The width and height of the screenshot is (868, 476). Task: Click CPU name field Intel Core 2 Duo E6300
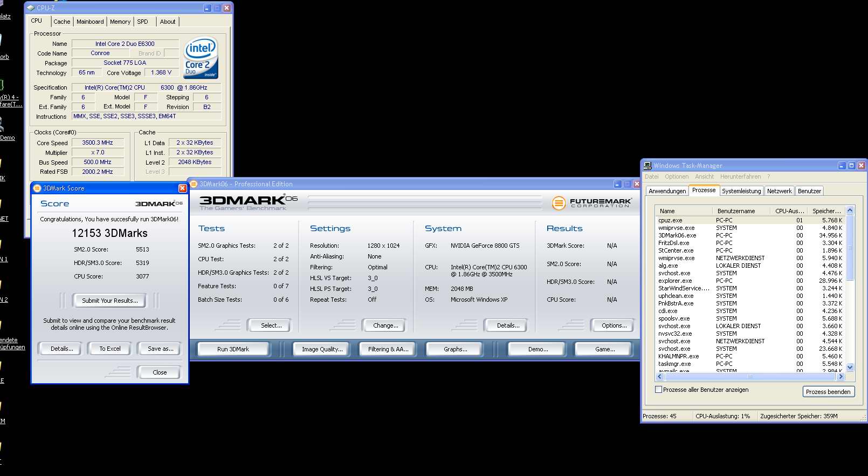(125, 44)
